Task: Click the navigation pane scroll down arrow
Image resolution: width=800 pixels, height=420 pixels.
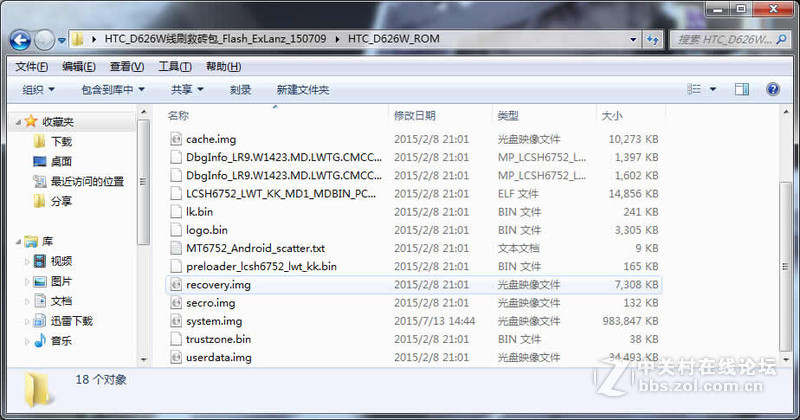Action: 143,360
